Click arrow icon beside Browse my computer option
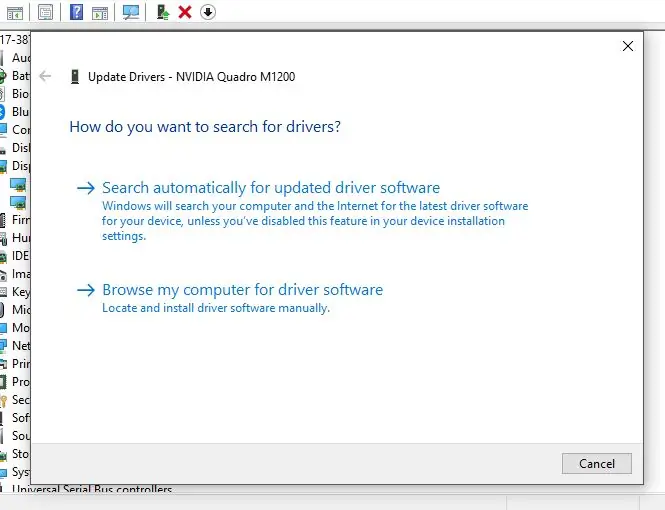 coord(86,290)
